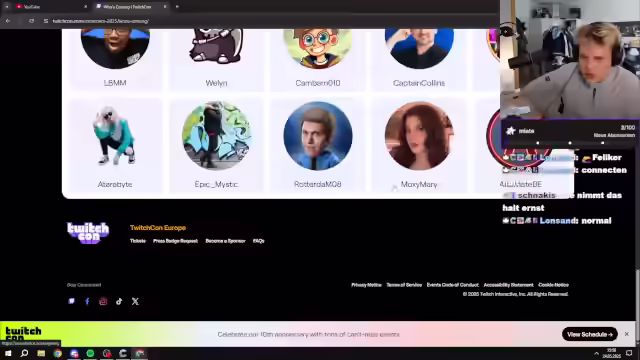The image size is (640, 360).
Task: Open the TikTok social icon
Action: 119,301
